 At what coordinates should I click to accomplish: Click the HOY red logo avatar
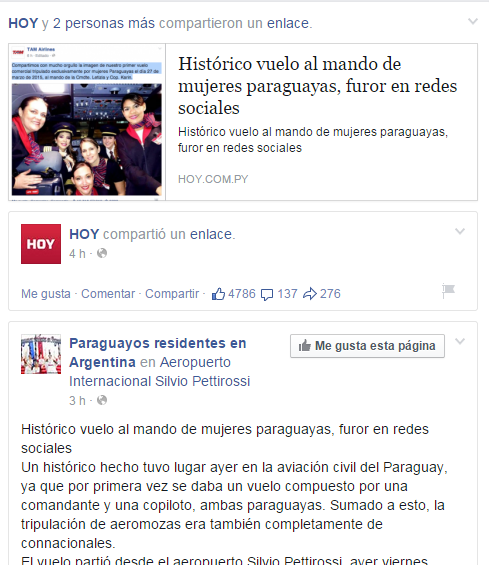[41, 244]
